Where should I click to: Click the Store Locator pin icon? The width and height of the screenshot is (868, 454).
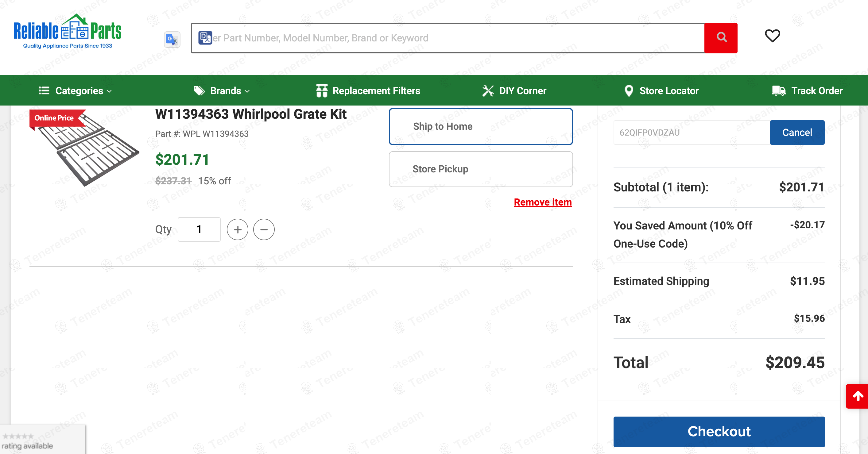click(x=629, y=90)
